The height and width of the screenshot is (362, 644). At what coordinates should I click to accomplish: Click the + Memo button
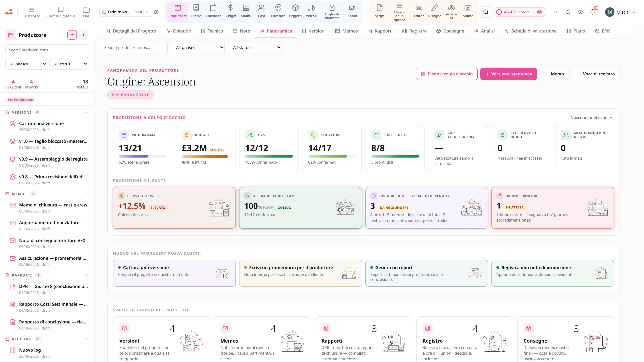(554, 74)
